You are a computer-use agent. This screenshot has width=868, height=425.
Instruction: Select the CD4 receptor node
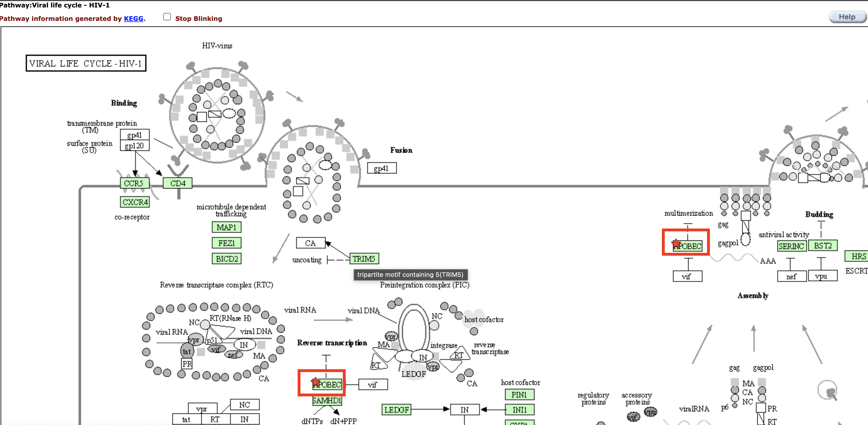pyautogui.click(x=178, y=183)
